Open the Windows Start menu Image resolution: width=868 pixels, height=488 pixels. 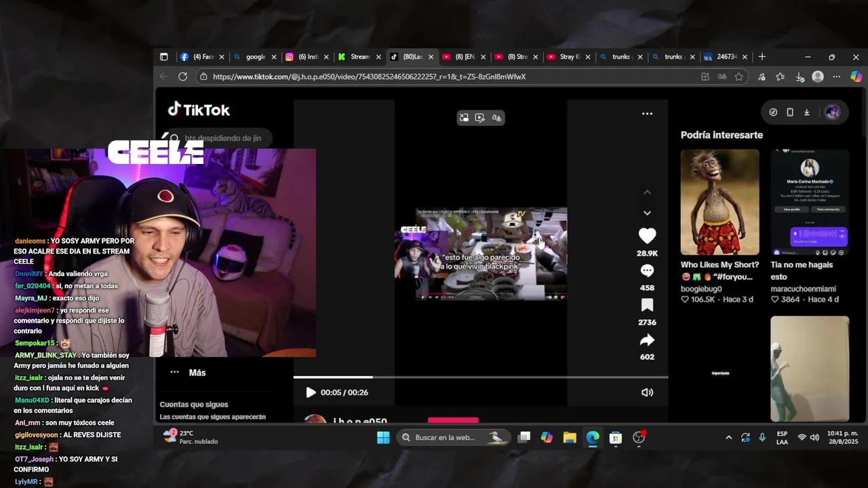click(383, 437)
